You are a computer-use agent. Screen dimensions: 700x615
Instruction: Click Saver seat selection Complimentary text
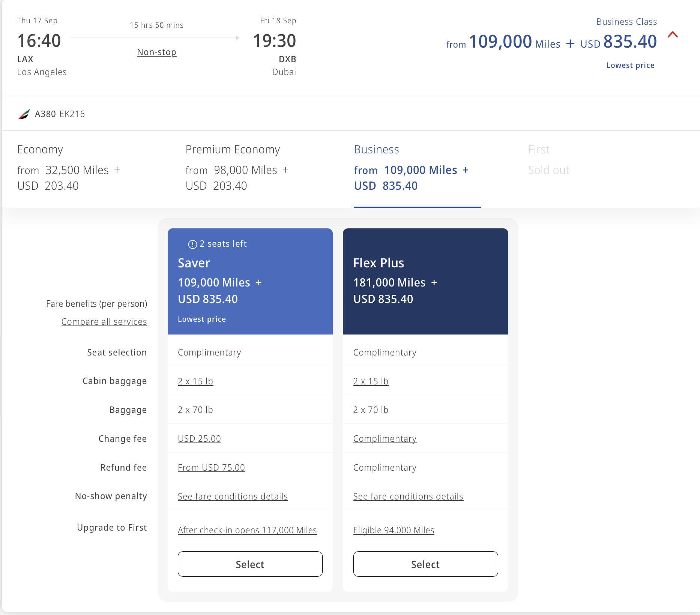(x=209, y=352)
